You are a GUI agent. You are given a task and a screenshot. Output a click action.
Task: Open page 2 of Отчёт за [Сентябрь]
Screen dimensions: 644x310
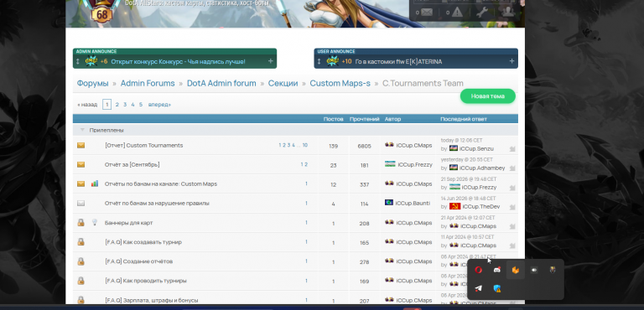point(305,164)
